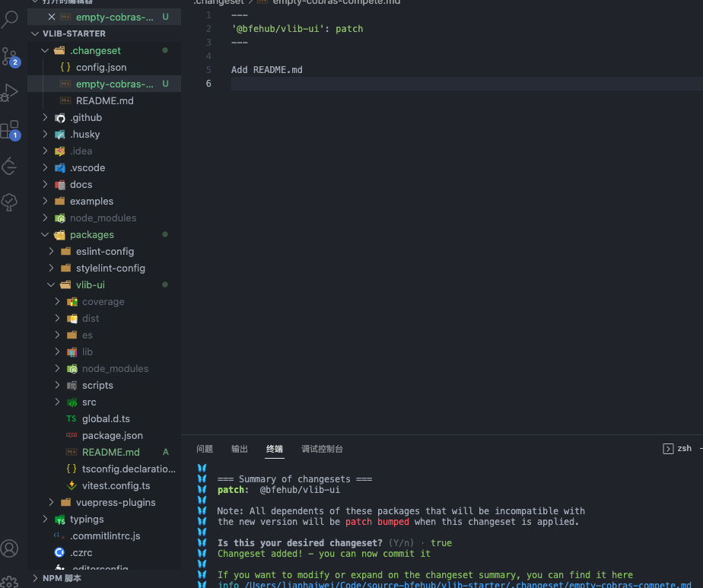
Task: Open package.json in vlib-ui
Action: point(104,436)
